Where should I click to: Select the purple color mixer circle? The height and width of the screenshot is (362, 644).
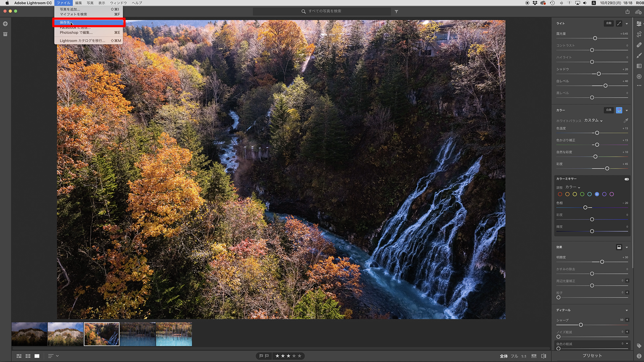[x=604, y=194]
